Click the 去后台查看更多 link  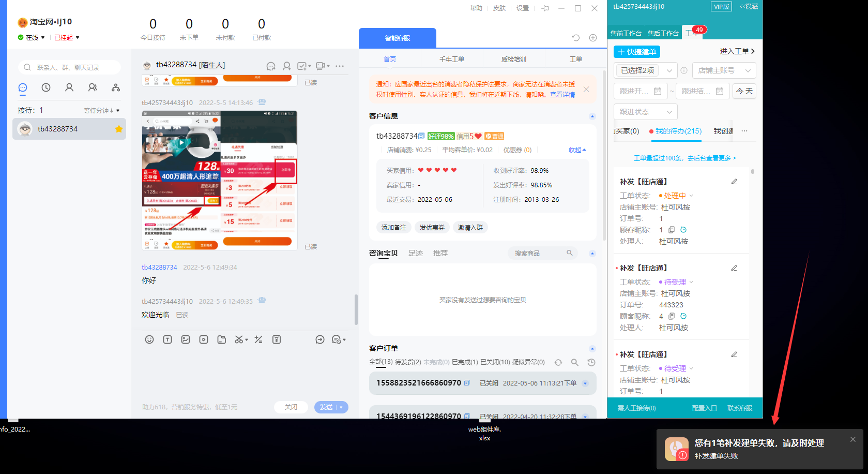tap(712, 158)
